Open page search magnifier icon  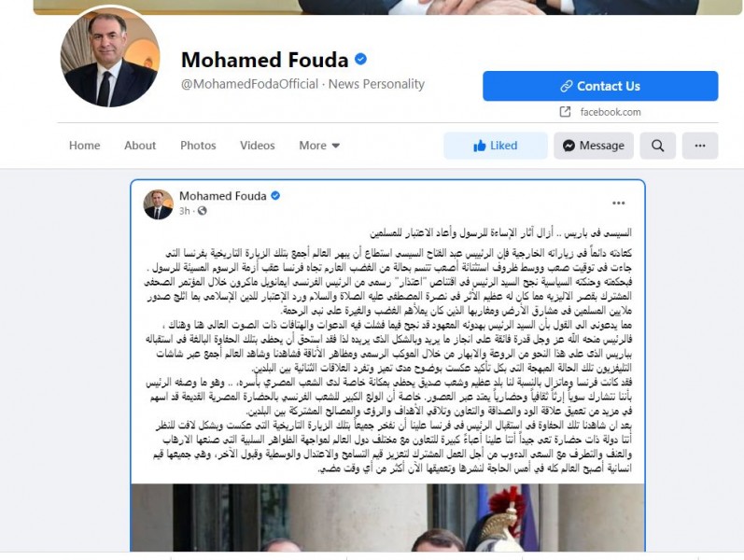point(657,146)
